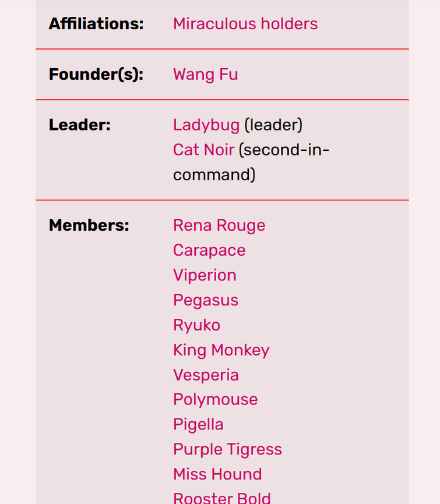Open the Vesperia member link
Screen dimensions: 440x504
206,375
